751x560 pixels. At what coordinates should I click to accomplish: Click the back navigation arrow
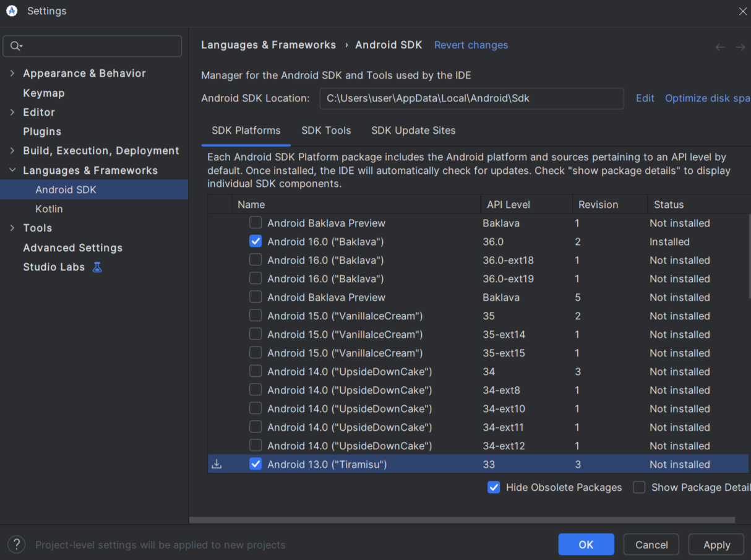click(x=720, y=47)
